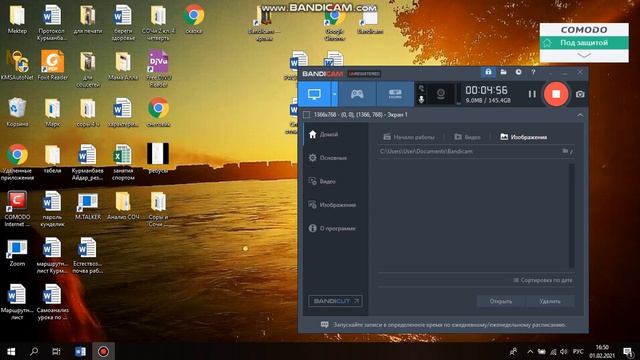The image size is (640, 360).
Task: Open the для печати folder
Action: [88, 20]
